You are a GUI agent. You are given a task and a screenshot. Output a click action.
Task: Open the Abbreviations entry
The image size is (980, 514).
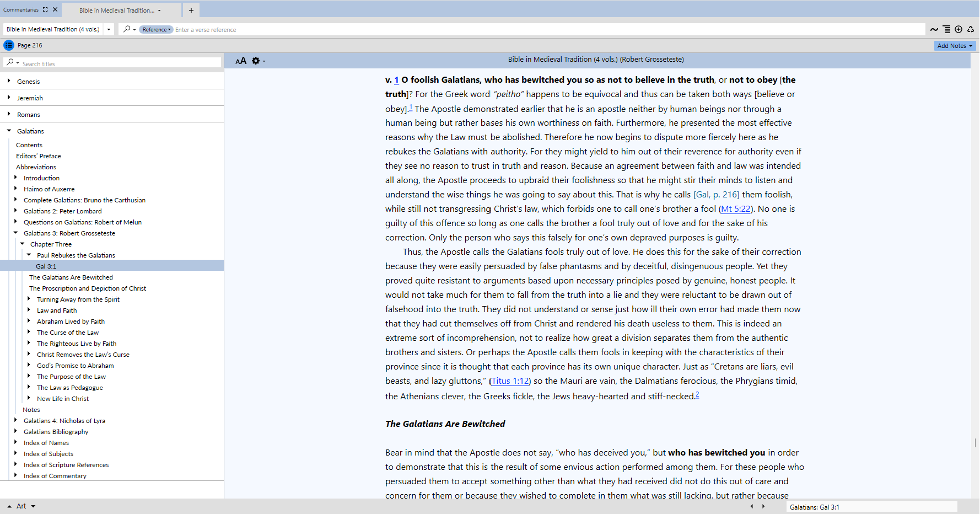(36, 167)
